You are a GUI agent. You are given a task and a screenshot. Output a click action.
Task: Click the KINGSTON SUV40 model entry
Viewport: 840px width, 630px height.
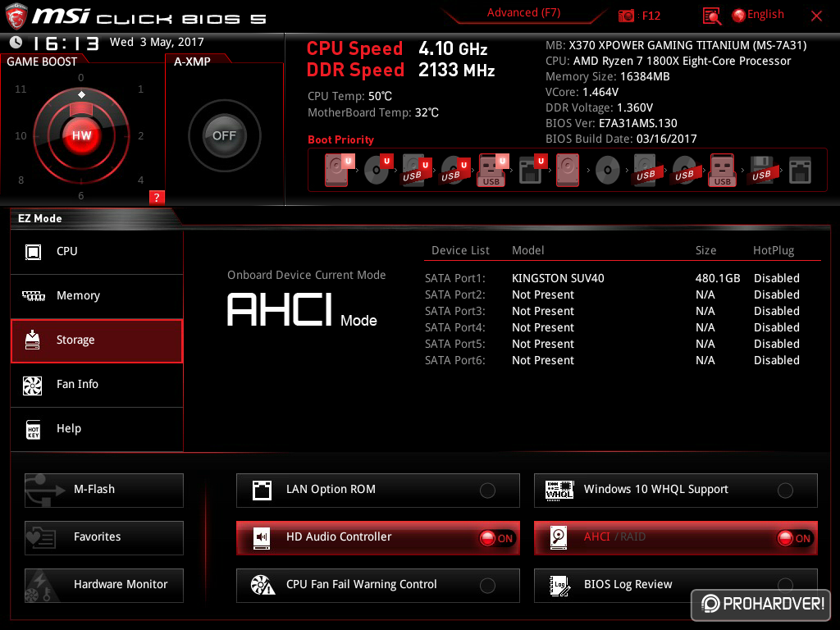pos(558,279)
